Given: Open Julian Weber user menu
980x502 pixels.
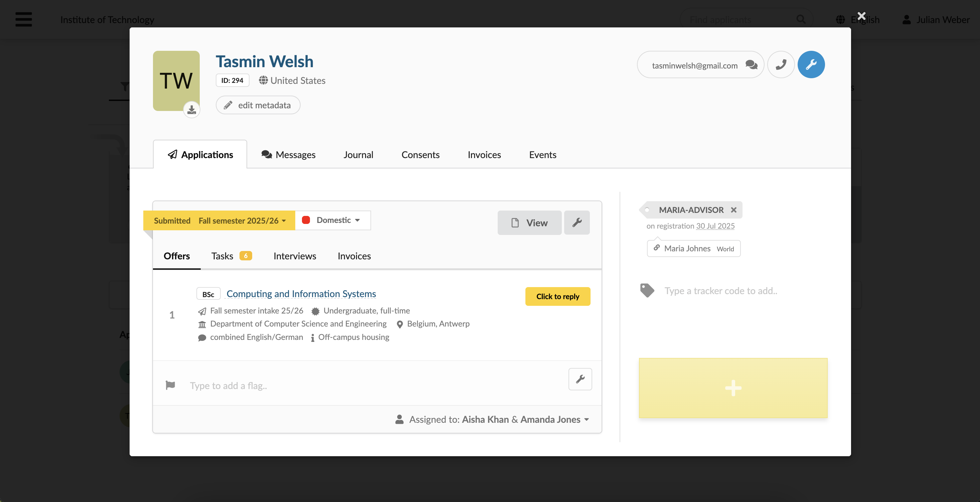Looking at the screenshot, I should [936, 19].
